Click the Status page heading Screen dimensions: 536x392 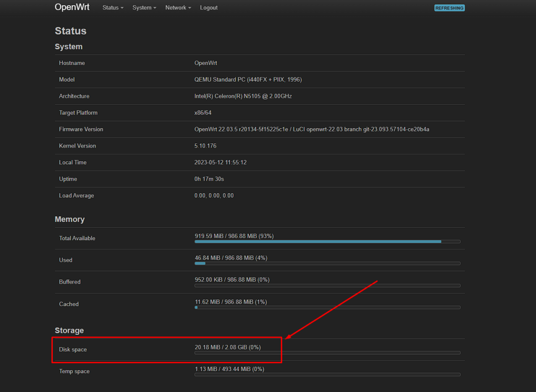click(71, 31)
